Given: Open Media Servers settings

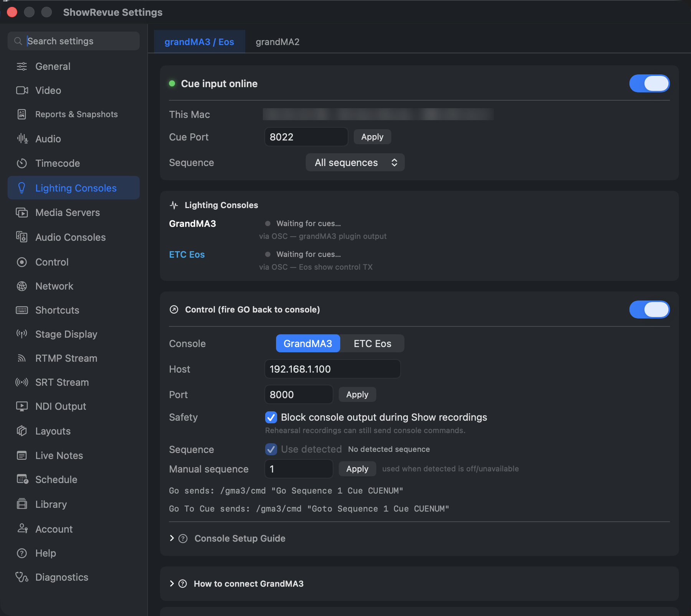Looking at the screenshot, I should pyautogui.click(x=73, y=212).
